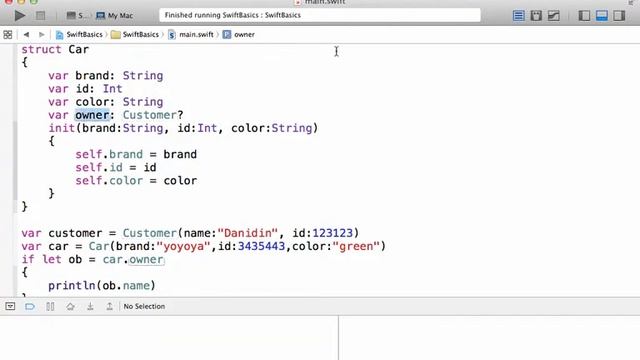Viewport: 640px width, 360px height.
Task: Run the project with the Play button
Action: tap(19, 16)
